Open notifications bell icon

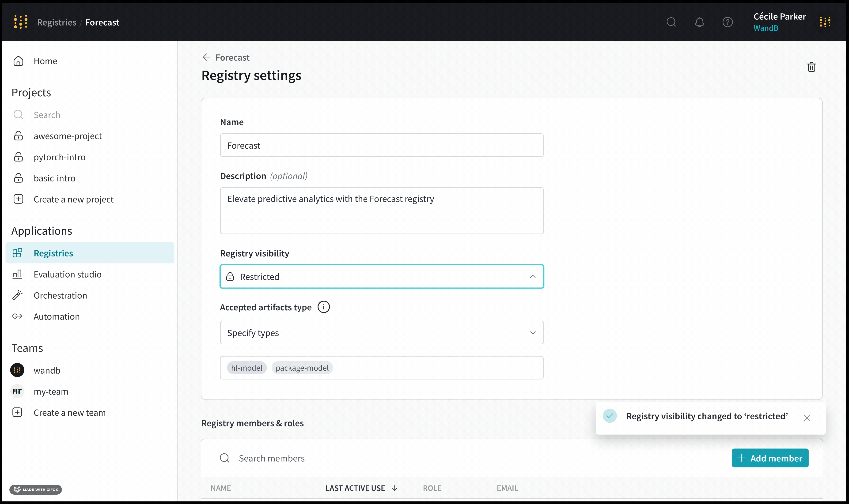tap(699, 23)
